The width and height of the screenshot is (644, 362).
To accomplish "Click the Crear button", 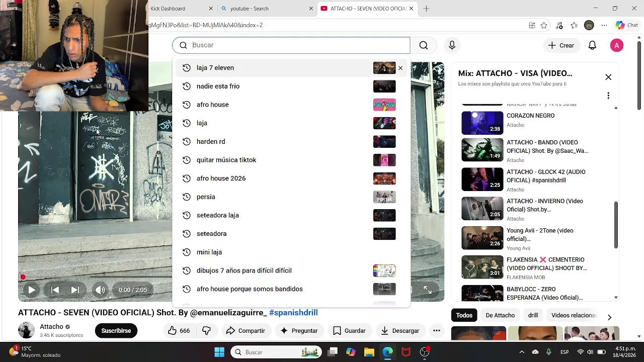I will point(561,45).
